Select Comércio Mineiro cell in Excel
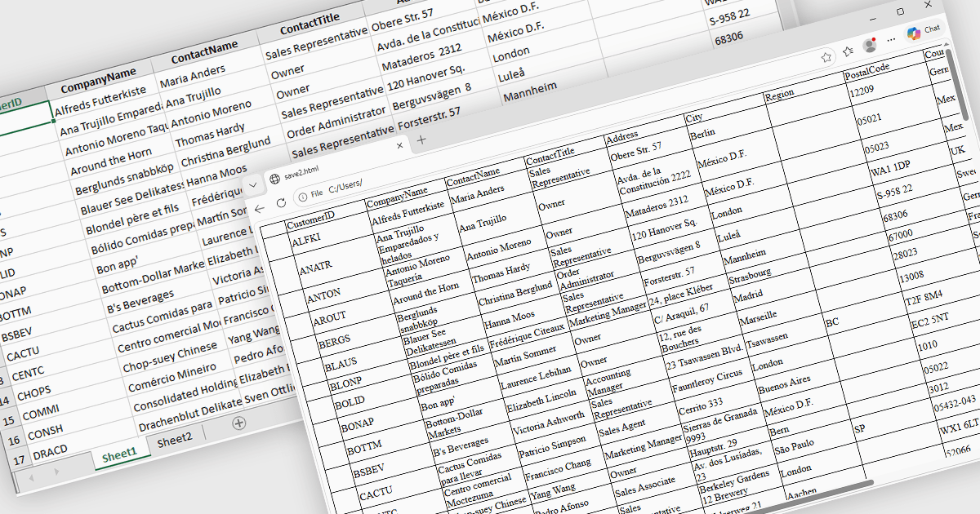The width and height of the screenshot is (980, 514). click(172, 375)
